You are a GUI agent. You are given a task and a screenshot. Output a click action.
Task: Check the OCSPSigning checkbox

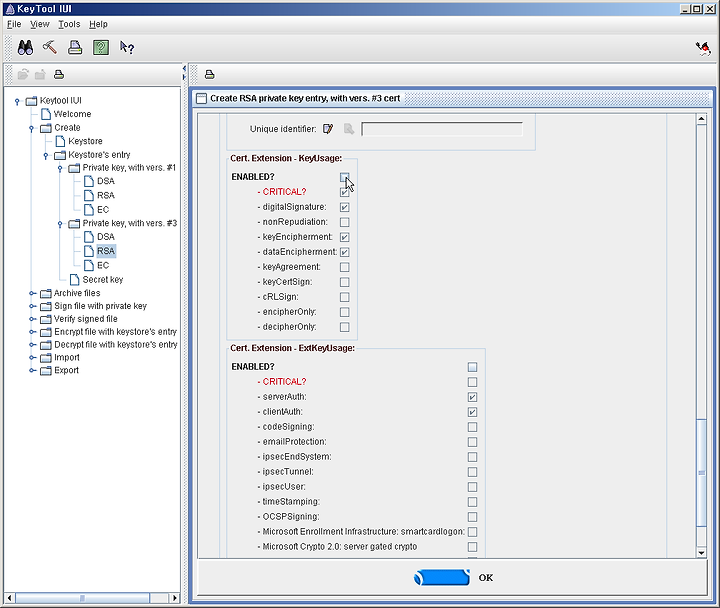tap(472, 517)
